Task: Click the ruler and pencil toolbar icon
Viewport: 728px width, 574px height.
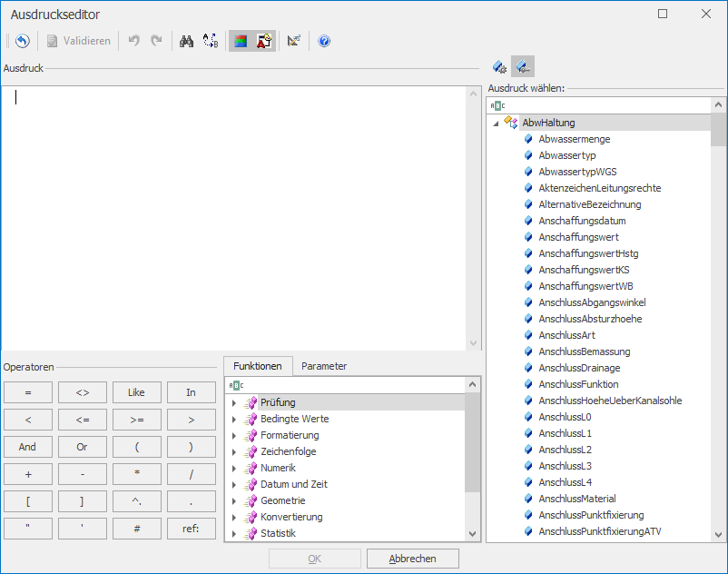Action: [x=293, y=41]
